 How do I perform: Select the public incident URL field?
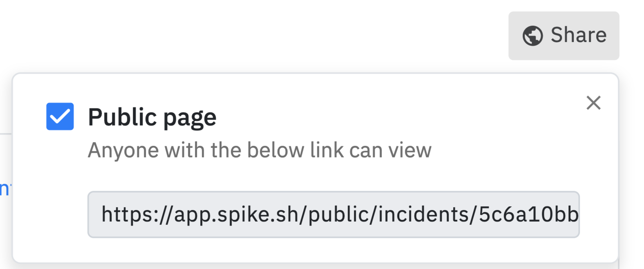pos(333,214)
